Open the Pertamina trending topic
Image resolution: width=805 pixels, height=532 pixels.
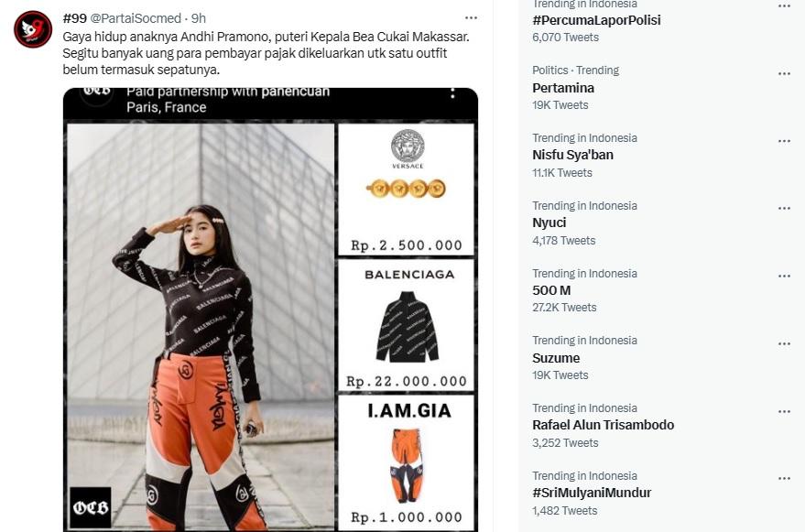tap(563, 88)
